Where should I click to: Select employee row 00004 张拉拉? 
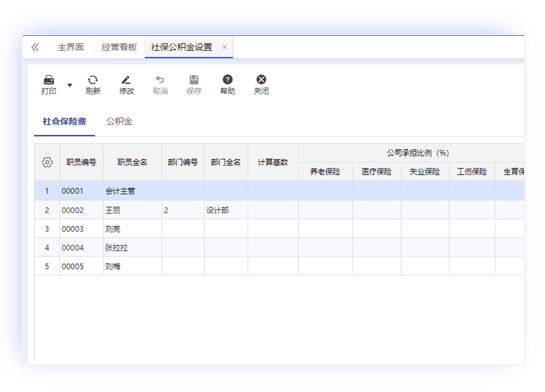click(x=133, y=247)
